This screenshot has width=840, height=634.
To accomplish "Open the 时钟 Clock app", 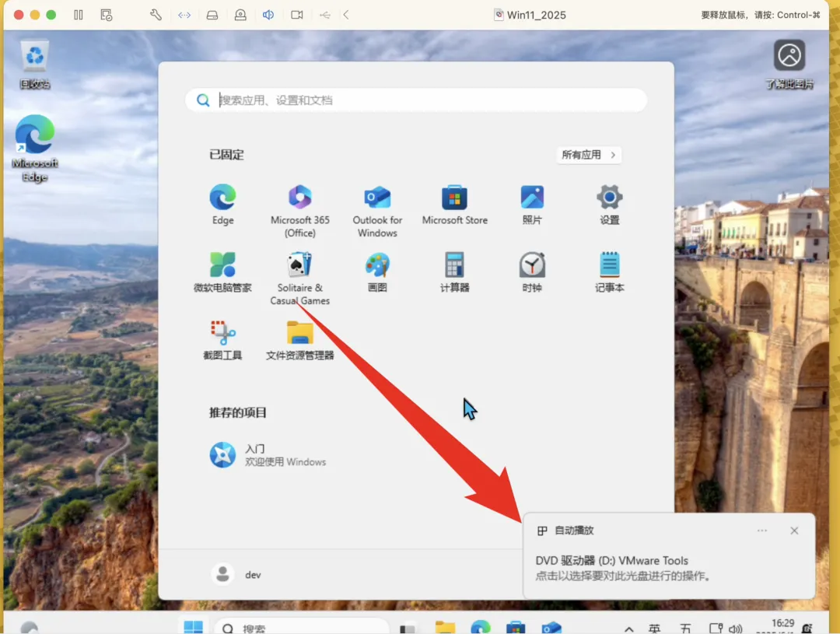I will tap(532, 272).
